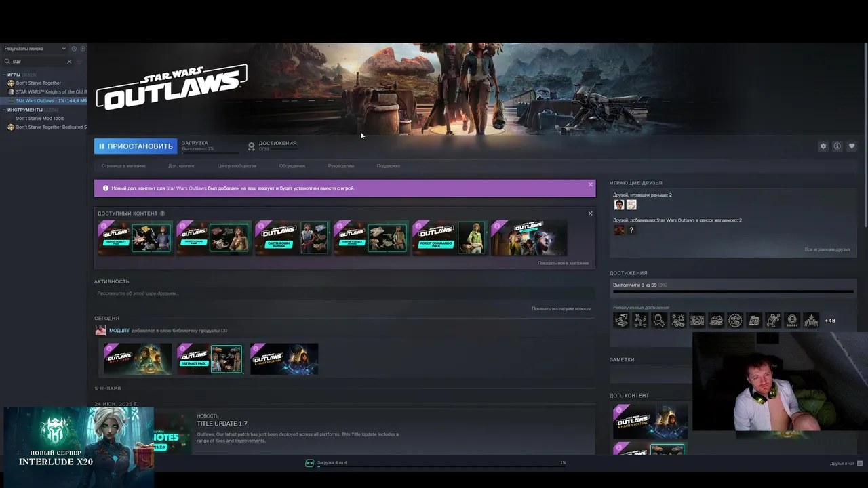Pause the download with ПРИОСТАНОВИТЬ

point(136,146)
